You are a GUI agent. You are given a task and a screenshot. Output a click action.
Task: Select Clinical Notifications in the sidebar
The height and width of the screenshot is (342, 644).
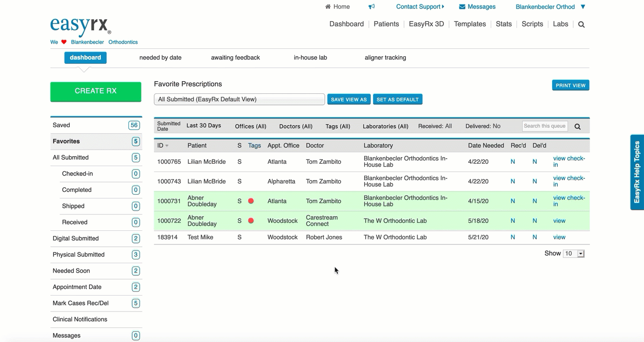(96, 319)
